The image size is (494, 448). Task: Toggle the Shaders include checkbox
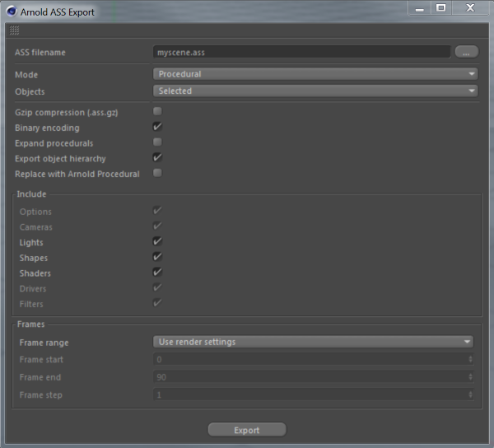pyautogui.click(x=157, y=273)
